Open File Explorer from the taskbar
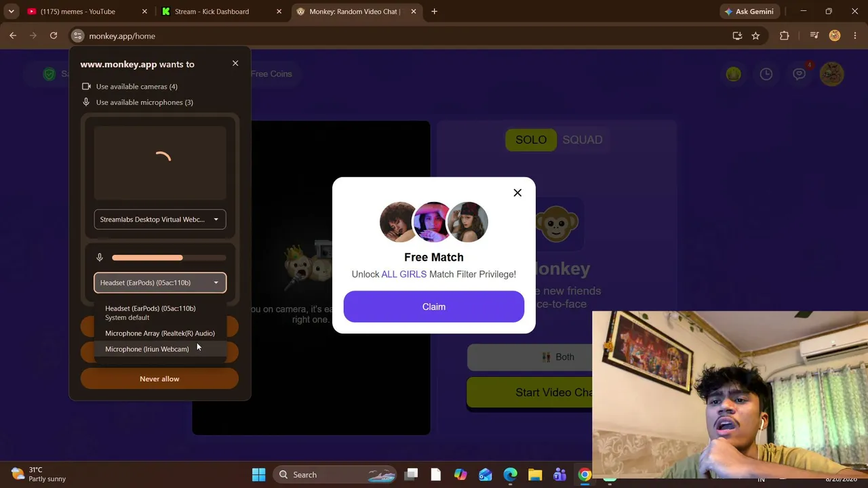The image size is (868, 488). (x=535, y=475)
